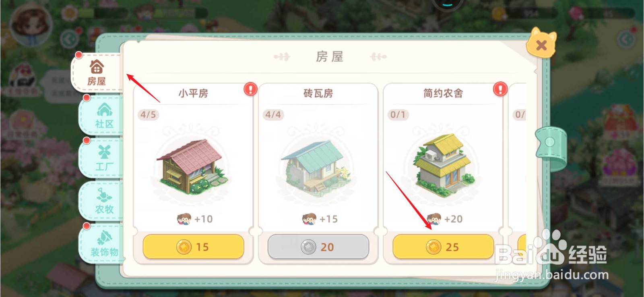Screen dimensions: 644x297
Task: Click the population icon showing +10
Action: [184, 219]
